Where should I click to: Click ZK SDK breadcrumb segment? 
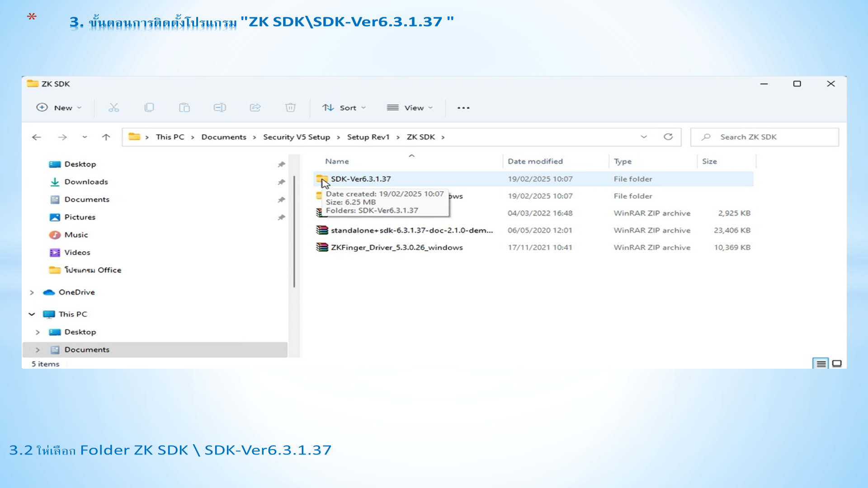(x=421, y=137)
